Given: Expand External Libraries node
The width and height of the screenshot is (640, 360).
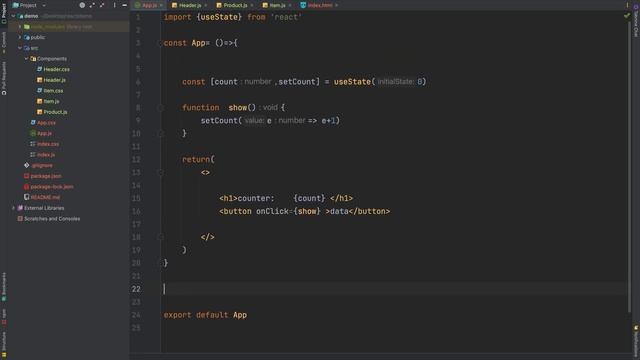Looking at the screenshot, I should coord(13,208).
